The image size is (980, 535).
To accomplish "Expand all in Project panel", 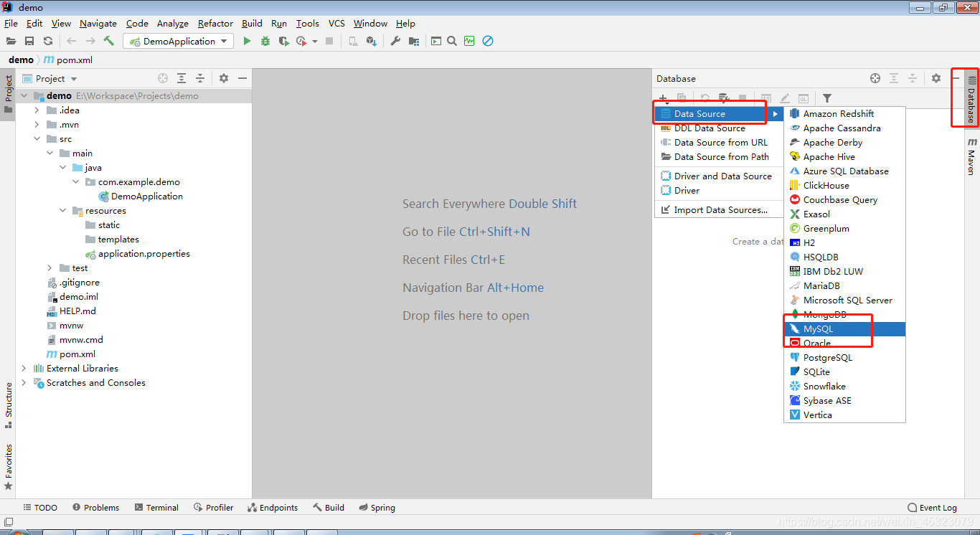I will pos(182,78).
